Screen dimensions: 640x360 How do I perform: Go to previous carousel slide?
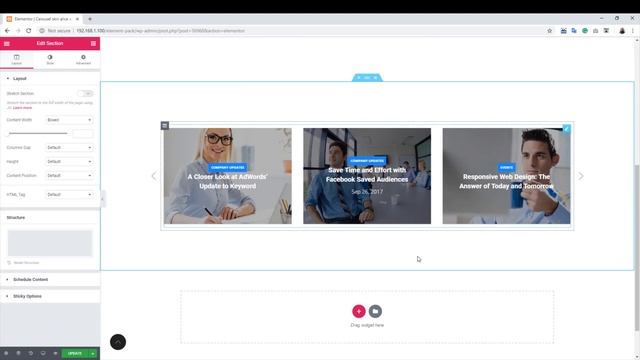point(153,176)
